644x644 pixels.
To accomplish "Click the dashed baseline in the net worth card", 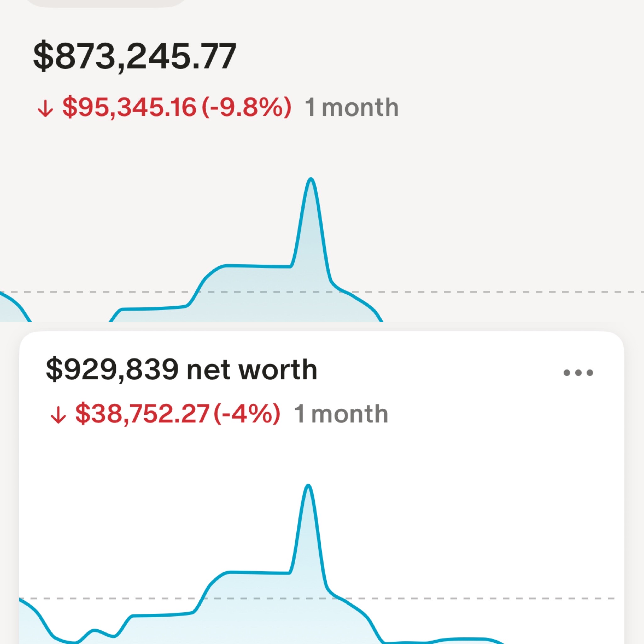I will coord(500,598).
